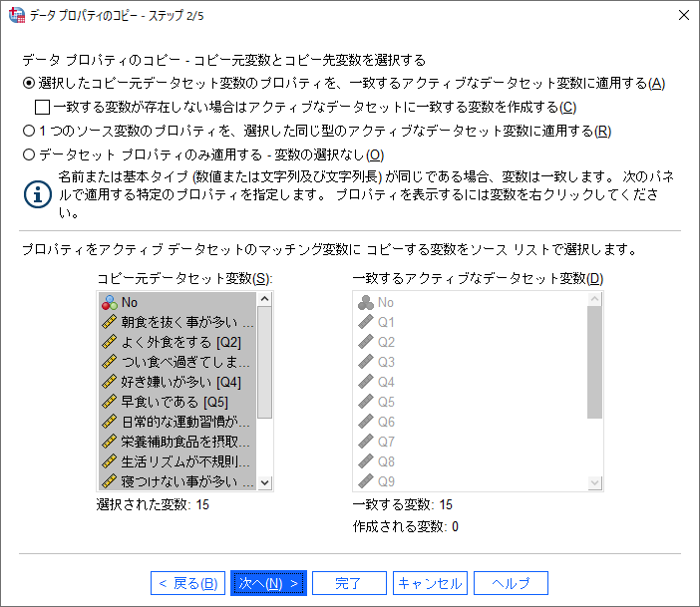The height and width of the screenshot is (607, 700).
Task: Click the 完了 finish button
Action: point(349,583)
